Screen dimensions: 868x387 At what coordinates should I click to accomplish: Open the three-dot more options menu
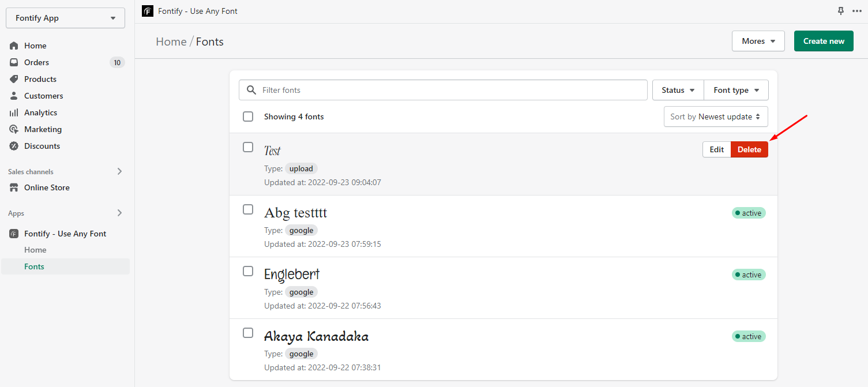[x=856, y=11]
